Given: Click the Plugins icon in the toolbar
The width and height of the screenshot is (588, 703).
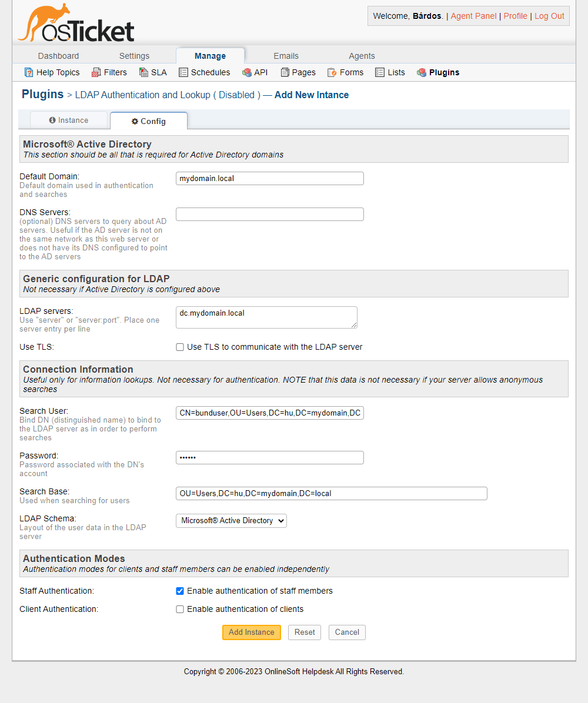Looking at the screenshot, I should (421, 72).
